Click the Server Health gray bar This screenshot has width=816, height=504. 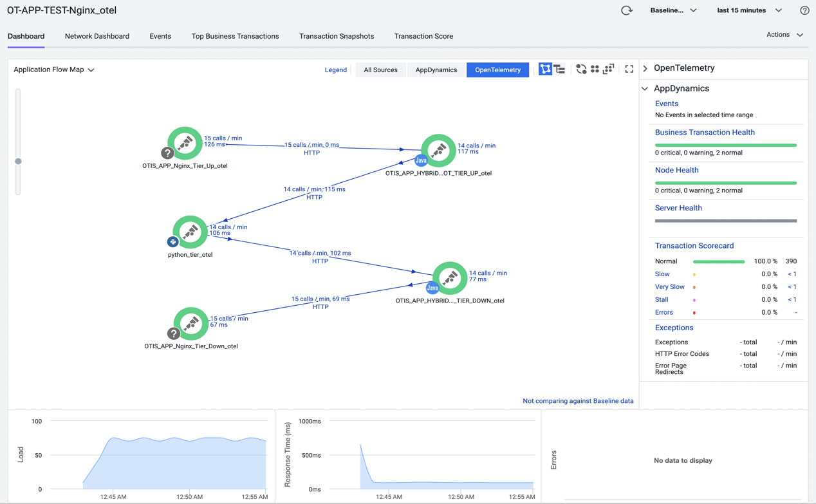725,221
